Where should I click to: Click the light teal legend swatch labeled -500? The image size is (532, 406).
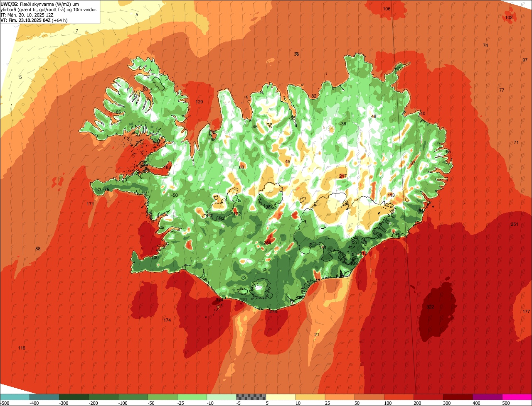15,396
